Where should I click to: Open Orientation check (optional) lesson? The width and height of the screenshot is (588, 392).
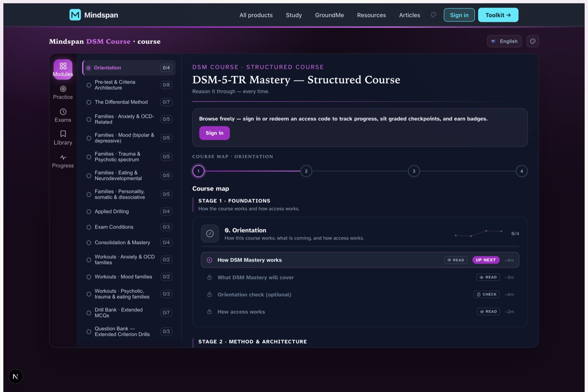coord(360,295)
